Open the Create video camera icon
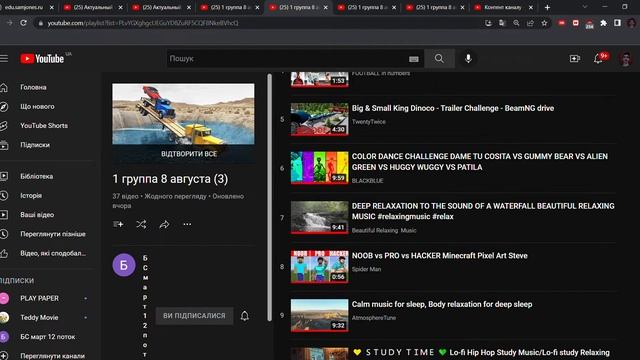Image resolution: width=640 pixels, height=360 pixels. [x=575, y=58]
